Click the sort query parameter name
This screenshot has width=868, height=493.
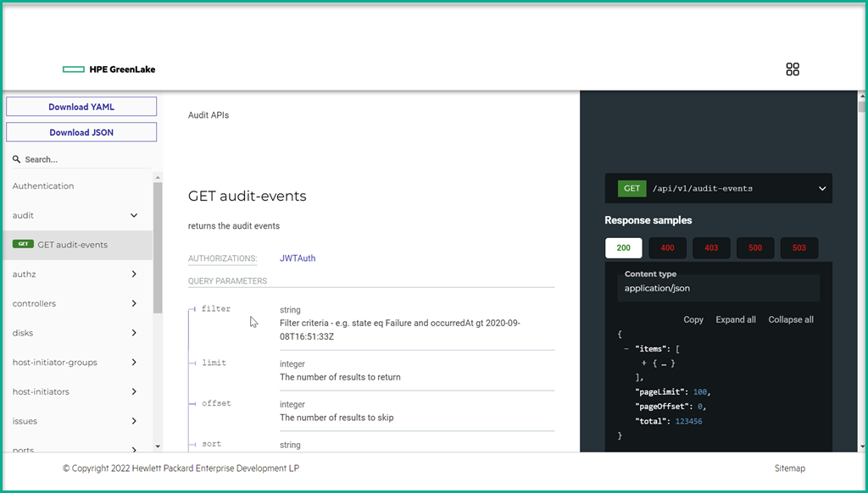click(211, 444)
